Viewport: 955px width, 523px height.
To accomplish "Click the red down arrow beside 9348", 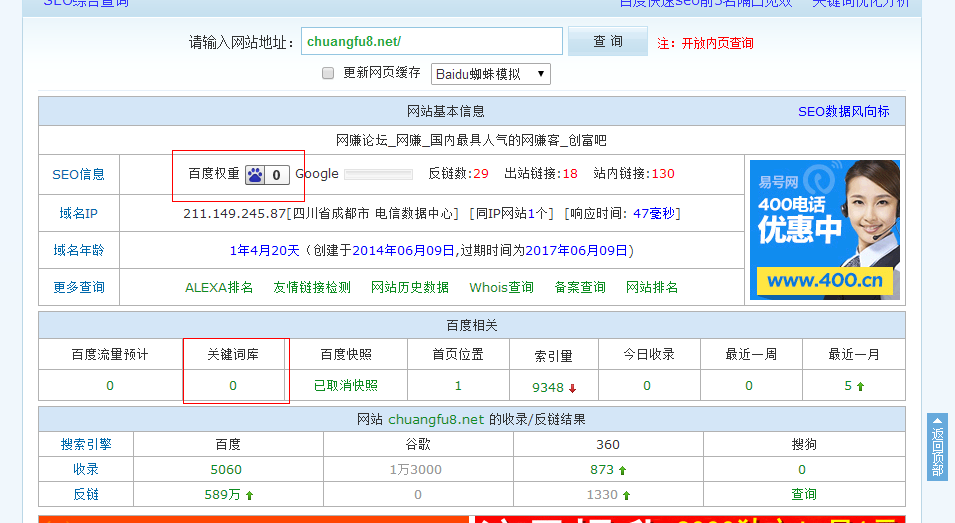I will tap(573, 388).
